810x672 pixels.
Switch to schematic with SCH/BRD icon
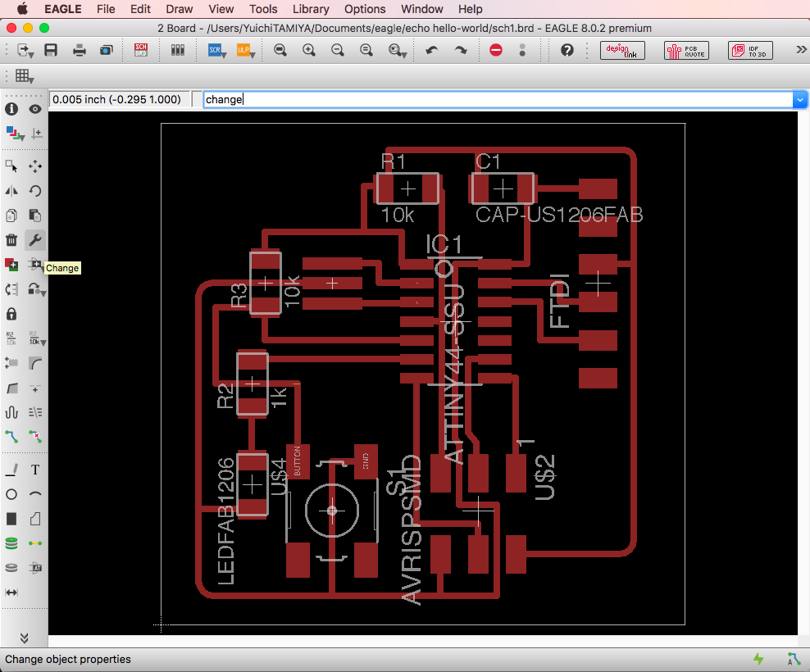pyautogui.click(x=140, y=50)
